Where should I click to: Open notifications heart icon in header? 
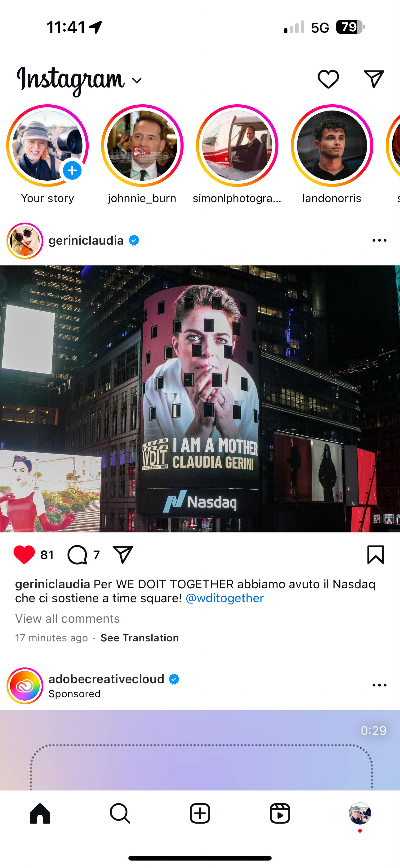(x=328, y=79)
